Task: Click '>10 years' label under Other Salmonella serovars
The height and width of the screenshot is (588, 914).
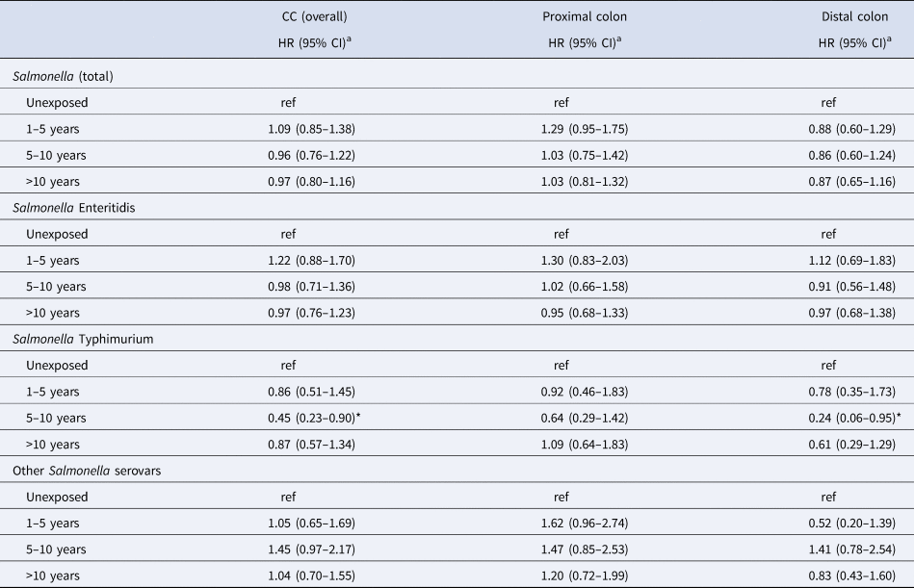Action: click(x=54, y=575)
